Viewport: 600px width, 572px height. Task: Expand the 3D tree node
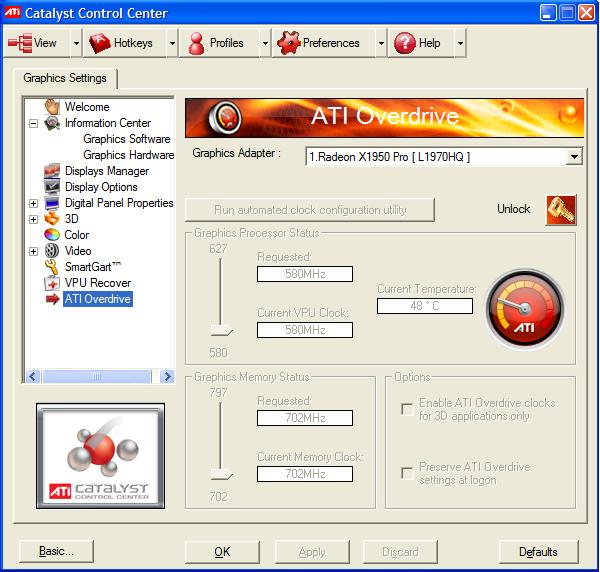[34, 219]
